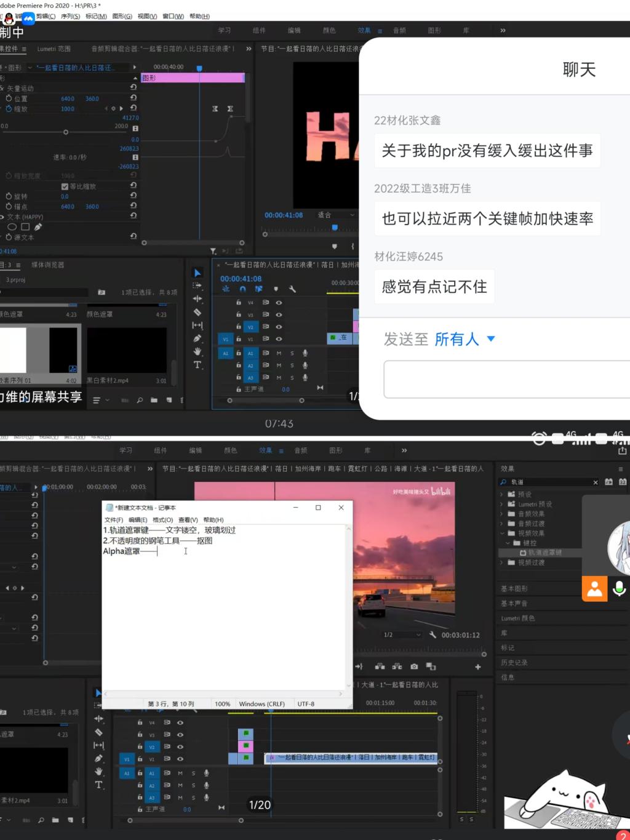
Task: Open lower program monitor wrench settings
Action: (x=433, y=634)
